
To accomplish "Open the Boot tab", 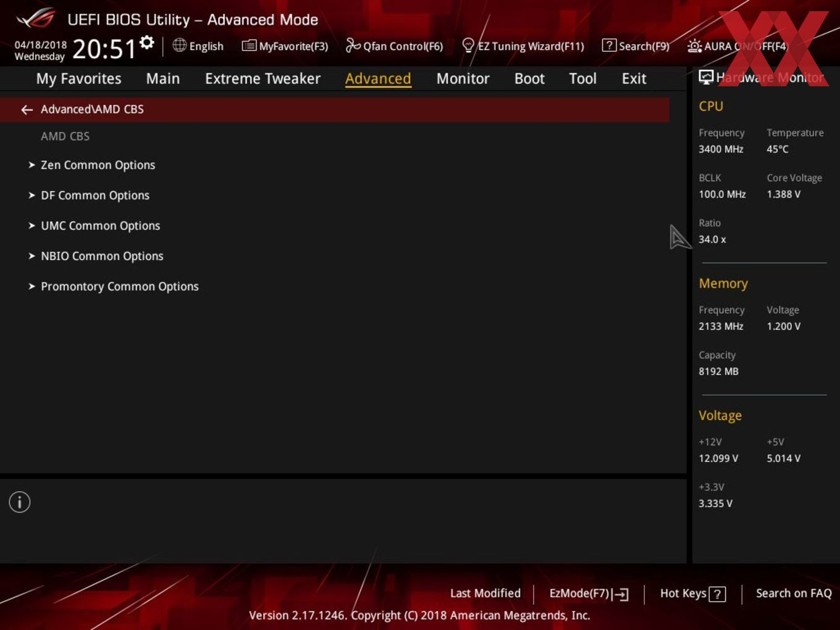I will coord(529,78).
